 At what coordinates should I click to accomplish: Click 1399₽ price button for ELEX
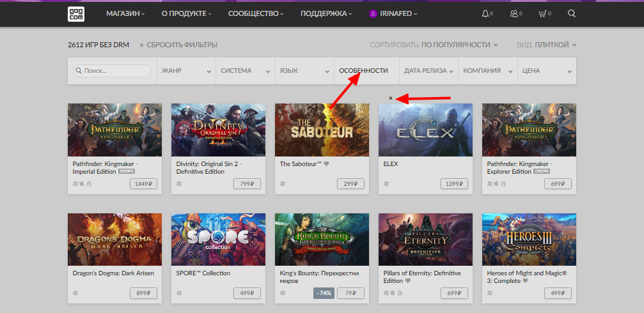point(454,184)
